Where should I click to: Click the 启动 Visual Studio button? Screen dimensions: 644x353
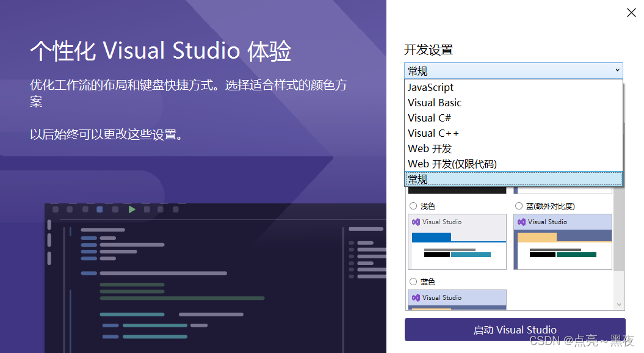click(515, 330)
